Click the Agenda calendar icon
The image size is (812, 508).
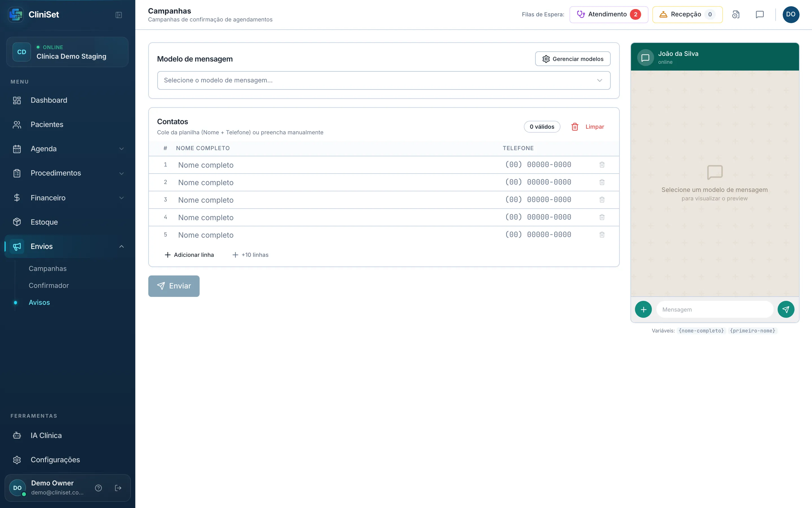click(17, 149)
